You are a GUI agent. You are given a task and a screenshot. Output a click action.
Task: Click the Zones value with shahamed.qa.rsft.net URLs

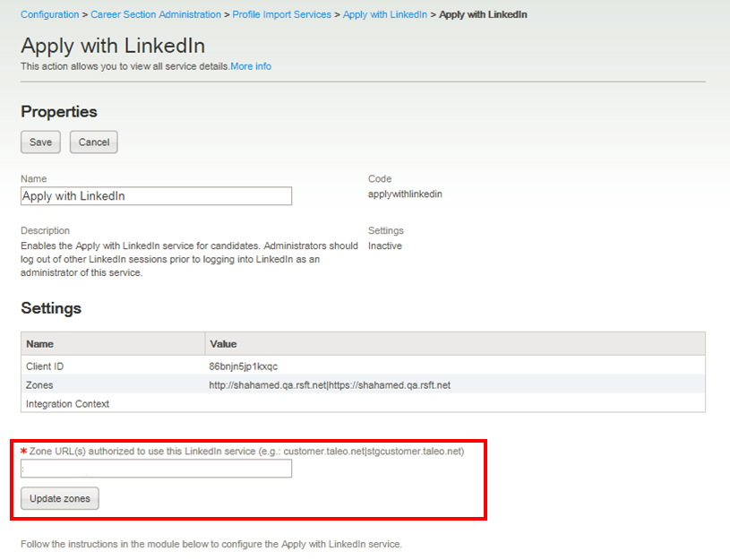pos(330,384)
